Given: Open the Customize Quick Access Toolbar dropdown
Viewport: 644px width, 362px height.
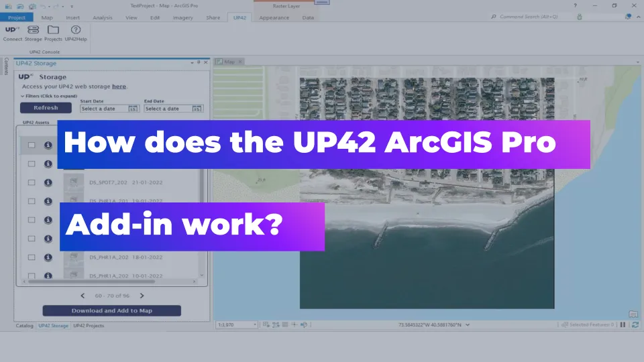Looking at the screenshot, I should (x=72, y=7).
